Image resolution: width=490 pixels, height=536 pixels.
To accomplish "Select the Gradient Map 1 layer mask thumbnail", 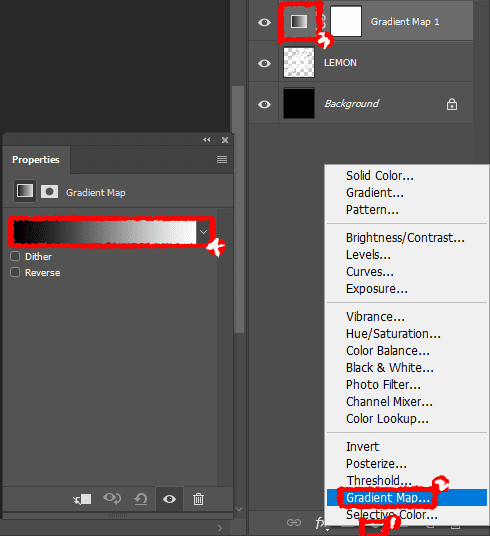I will (346, 21).
